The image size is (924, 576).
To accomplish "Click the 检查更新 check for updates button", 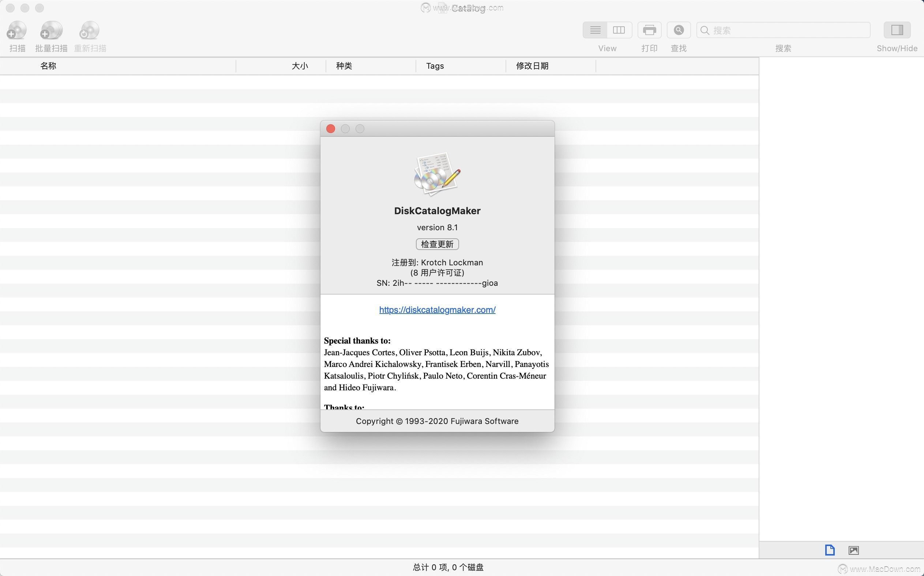I will point(437,244).
